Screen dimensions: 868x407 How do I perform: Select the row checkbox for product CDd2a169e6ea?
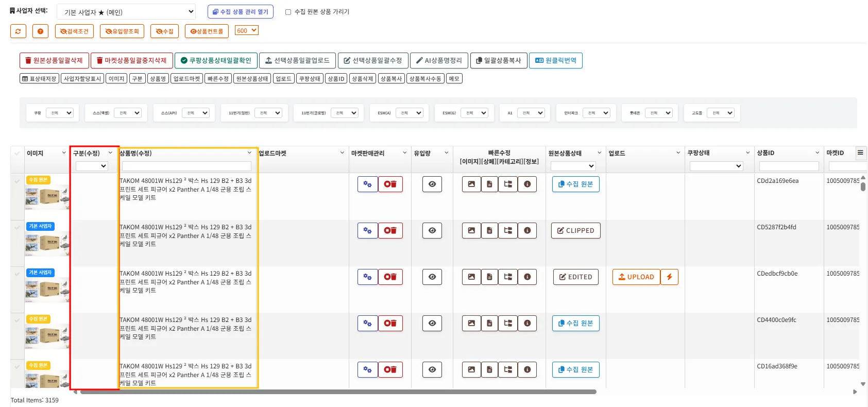click(x=17, y=181)
